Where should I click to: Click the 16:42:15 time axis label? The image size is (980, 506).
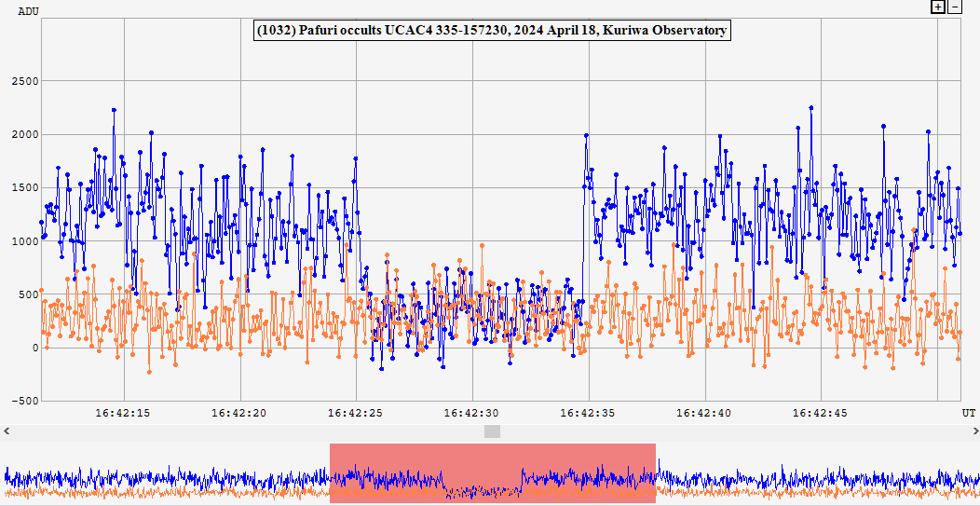[124, 413]
